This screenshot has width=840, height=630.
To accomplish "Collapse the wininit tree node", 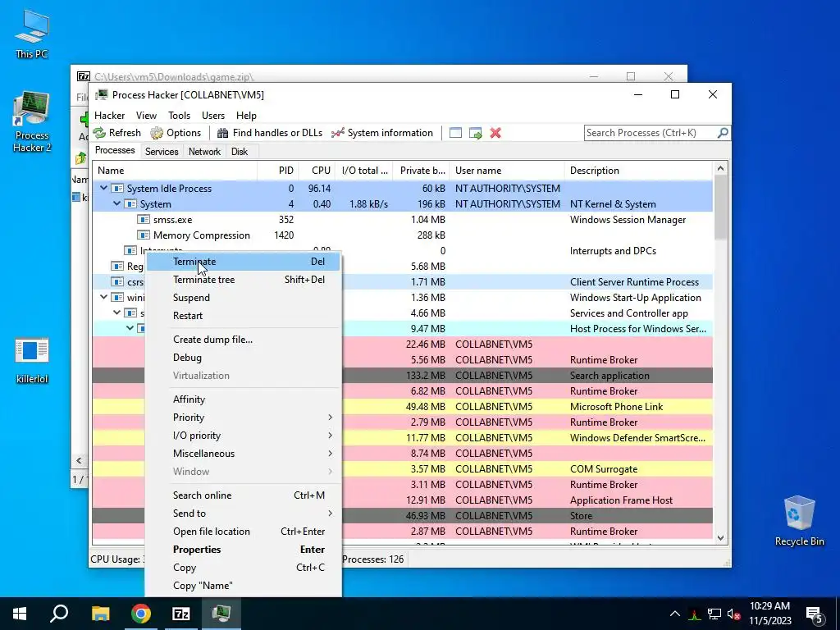I will (x=104, y=297).
